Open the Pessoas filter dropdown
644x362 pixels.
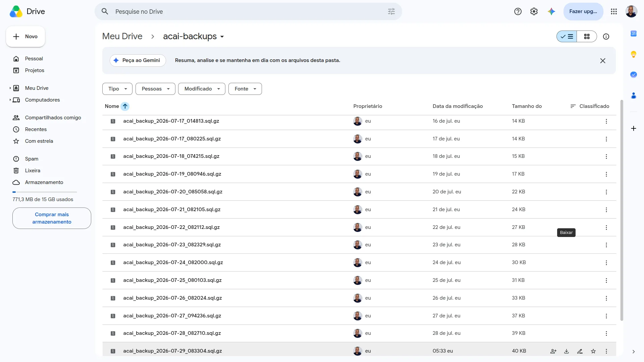pos(155,89)
